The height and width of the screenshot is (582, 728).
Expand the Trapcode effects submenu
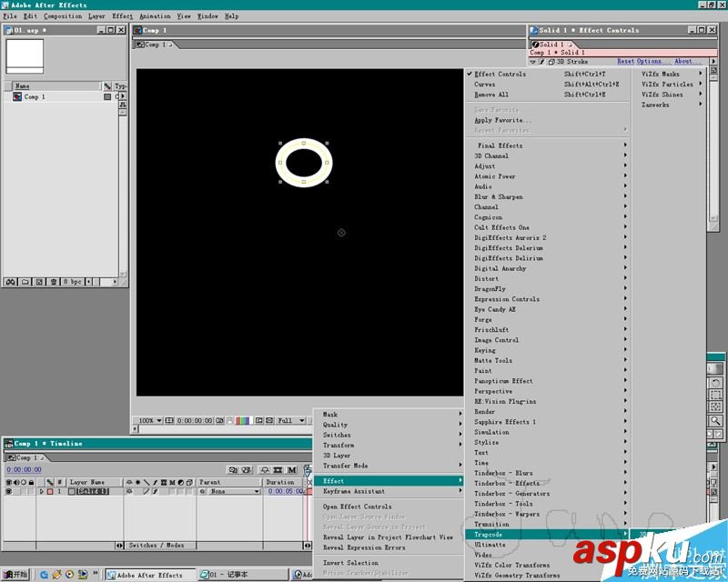click(x=548, y=534)
